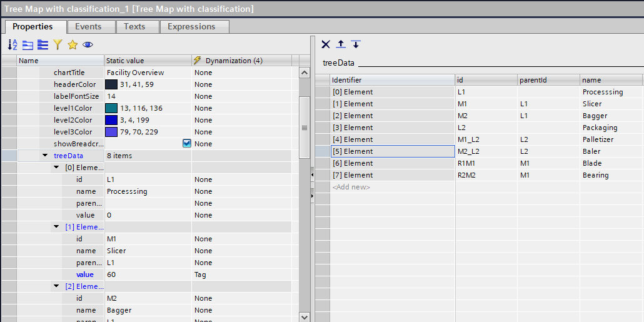
Task: Click the chartTitle value Facility Overview
Action: [148, 73]
